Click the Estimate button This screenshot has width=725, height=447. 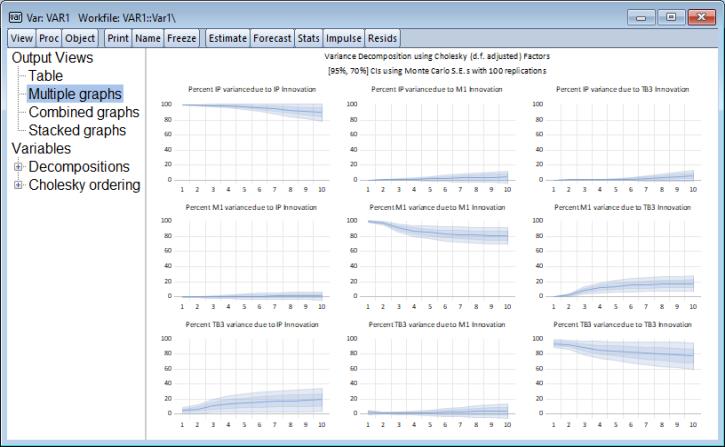pyautogui.click(x=226, y=38)
